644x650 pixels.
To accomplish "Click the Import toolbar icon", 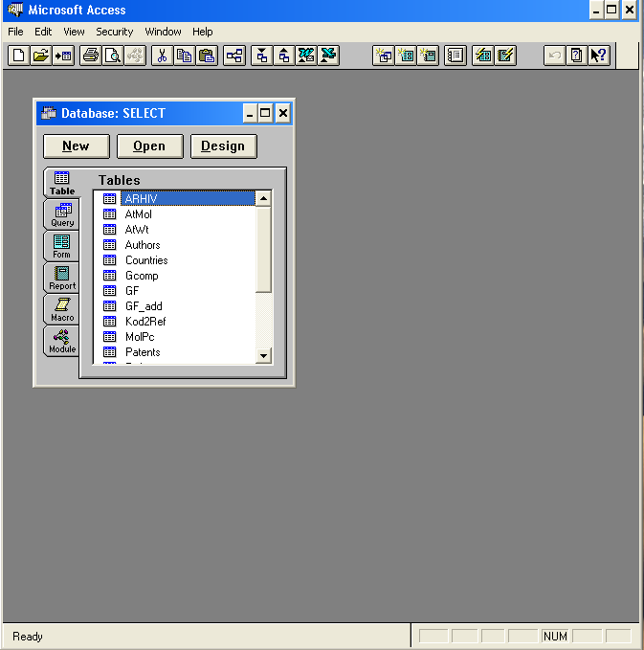I will [x=262, y=56].
